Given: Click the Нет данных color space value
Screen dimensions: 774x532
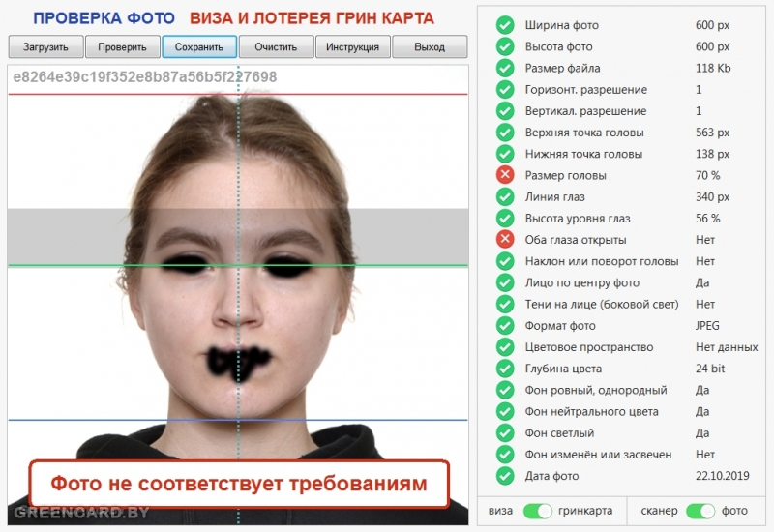Looking at the screenshot, I should (x=727, y=347).
